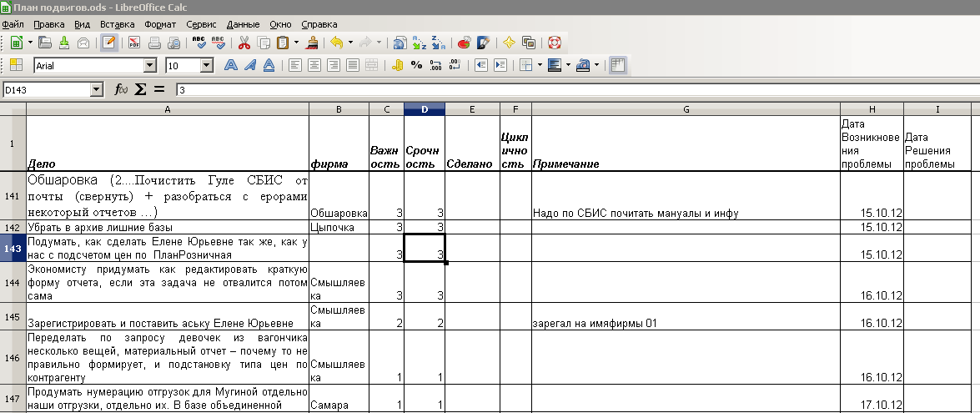Open Styles and Formatting
The width and height of the screenshot is (980, 413).
click(x=16, y=65)
